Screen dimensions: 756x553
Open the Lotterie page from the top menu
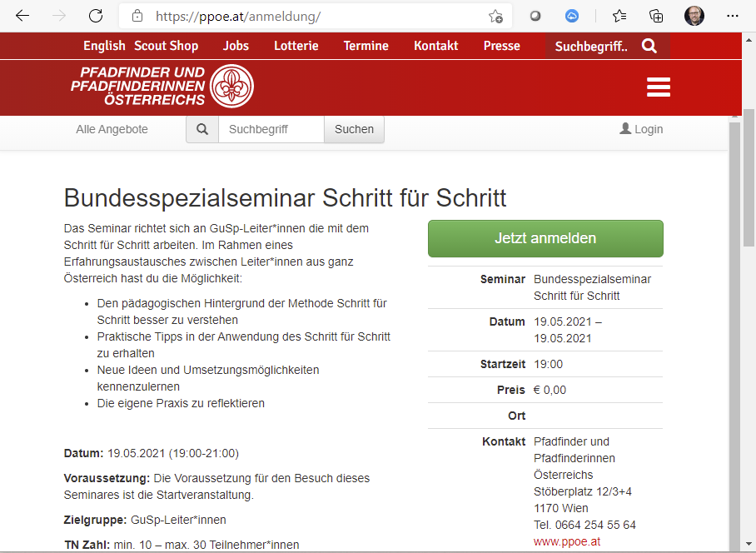tap(296, 46)
